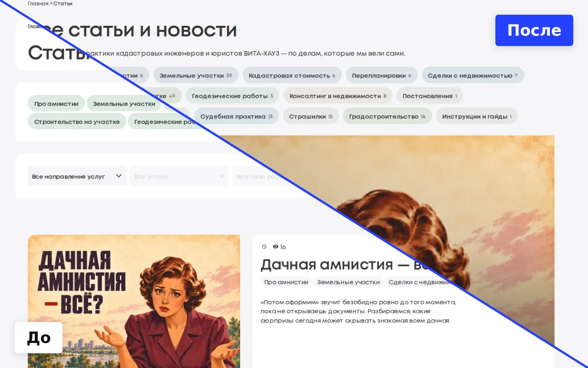The width and height of the screenshot is (588, 368).
Task: Open the Все типы работ dropdown
Action: coord(261,176)
